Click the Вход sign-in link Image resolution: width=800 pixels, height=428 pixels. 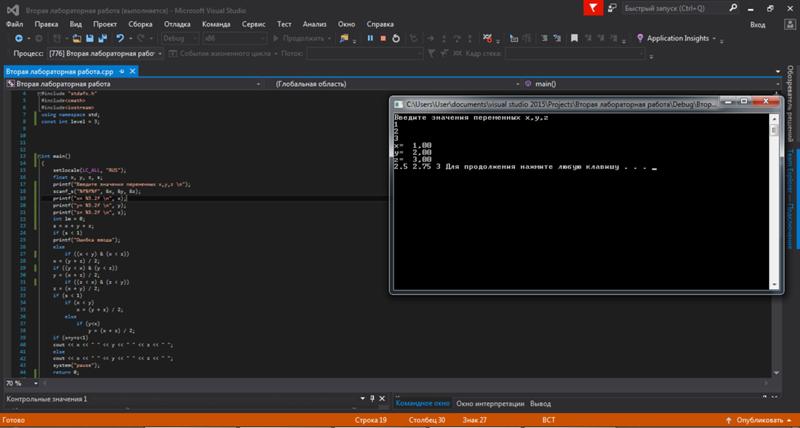pos(758,24)
